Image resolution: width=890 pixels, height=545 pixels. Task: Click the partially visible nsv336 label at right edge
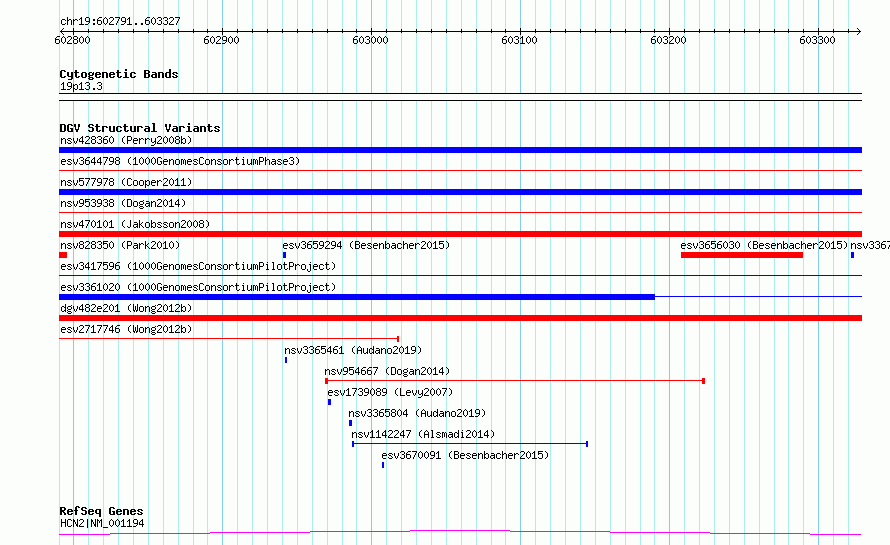(x=870, y=245)
